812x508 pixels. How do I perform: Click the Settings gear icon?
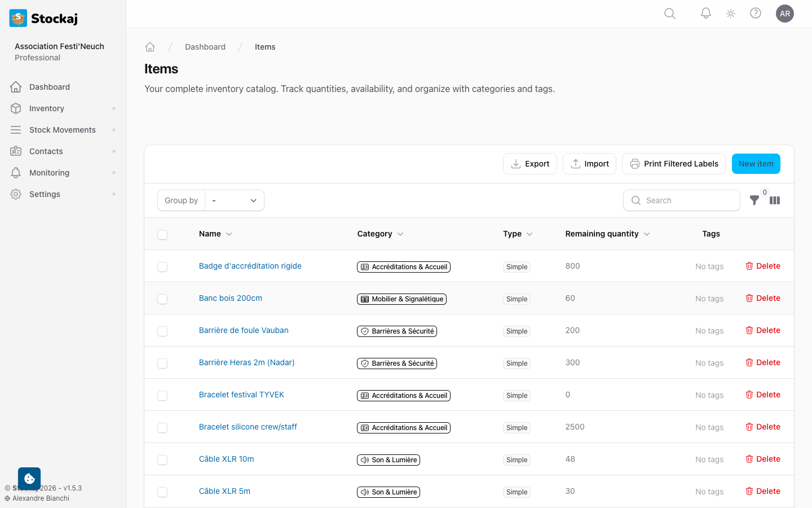pyautogui.click(x=16, y=194)
